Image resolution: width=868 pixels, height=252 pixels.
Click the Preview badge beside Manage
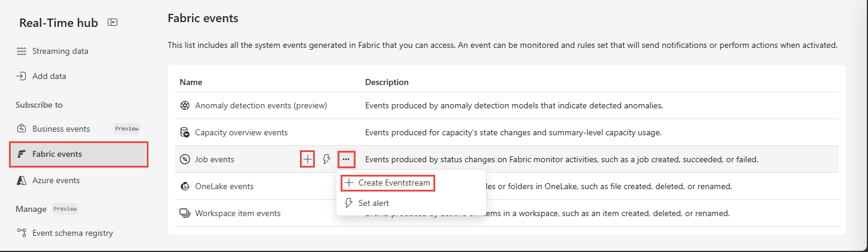tap(65, 209)
